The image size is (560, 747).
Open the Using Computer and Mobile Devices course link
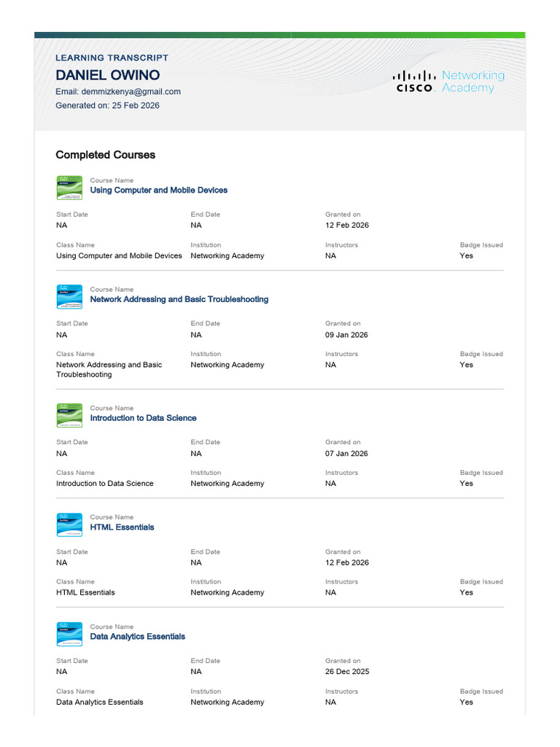pyautogui.click(x=158, y=190)
